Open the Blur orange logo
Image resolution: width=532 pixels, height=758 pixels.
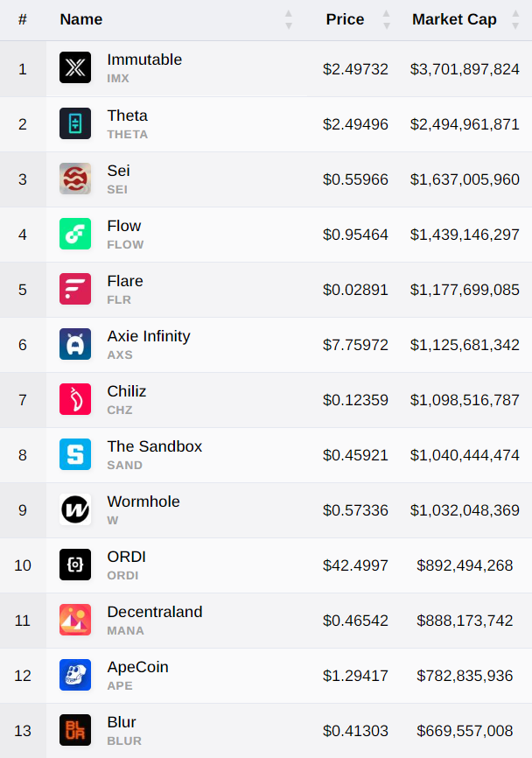click(x=75, y=729)
